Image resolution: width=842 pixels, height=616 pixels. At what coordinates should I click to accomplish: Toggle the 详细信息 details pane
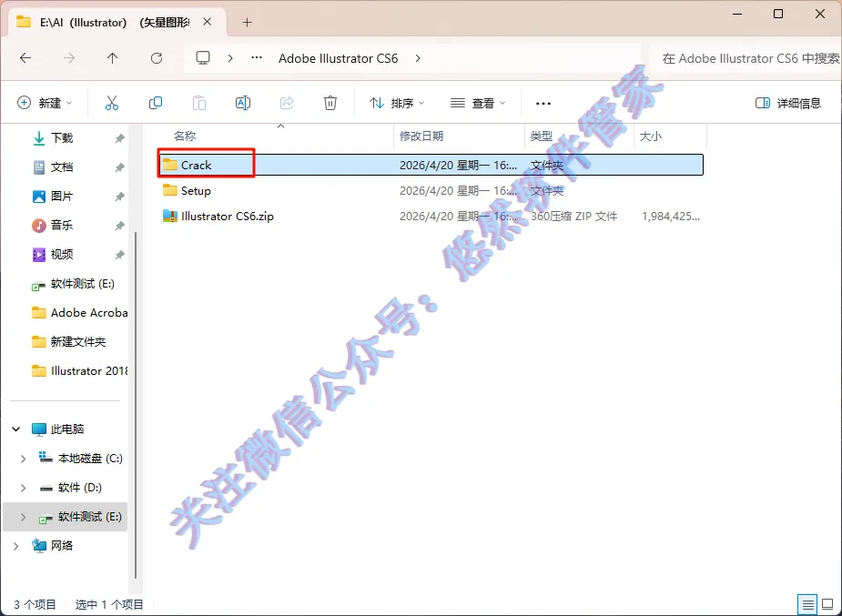coord(787,103)
